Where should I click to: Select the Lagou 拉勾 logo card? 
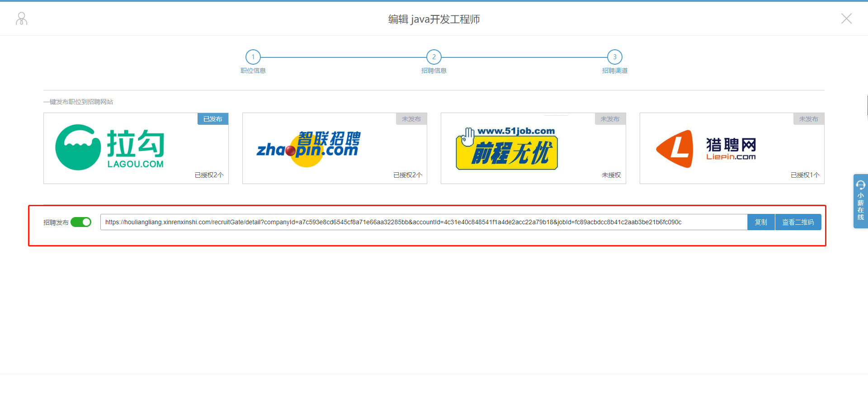pyautogui.click(x=136, y=148)
